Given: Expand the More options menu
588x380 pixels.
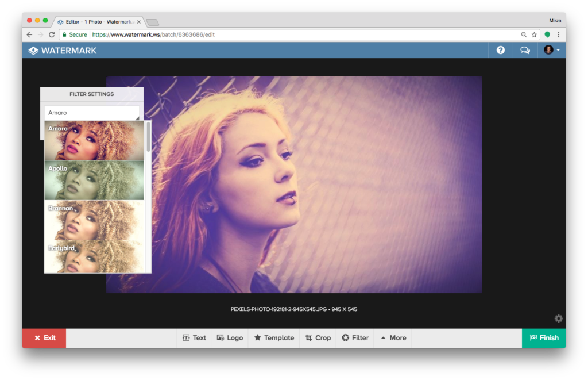Looking at the screenshot, I should [393, 338].
